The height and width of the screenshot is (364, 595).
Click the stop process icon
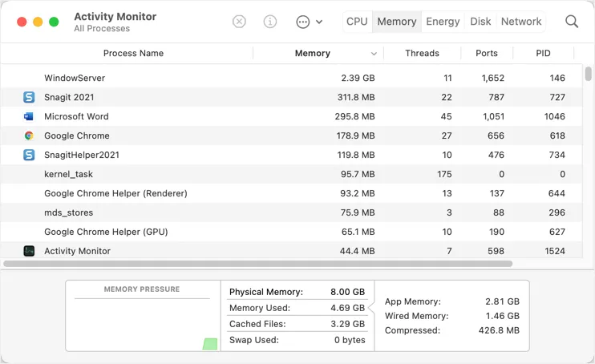coord(239,22)
